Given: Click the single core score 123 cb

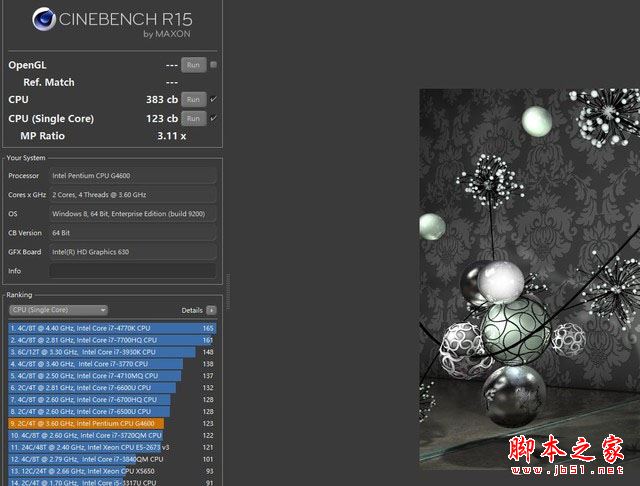Looking at the screenshot, I should [x=162, y=118].
